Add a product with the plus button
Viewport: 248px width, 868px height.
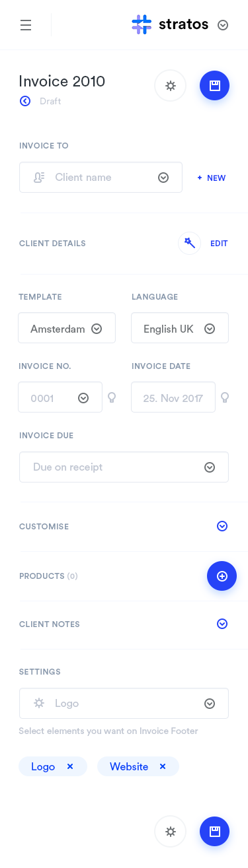click(x=222, y=576)
